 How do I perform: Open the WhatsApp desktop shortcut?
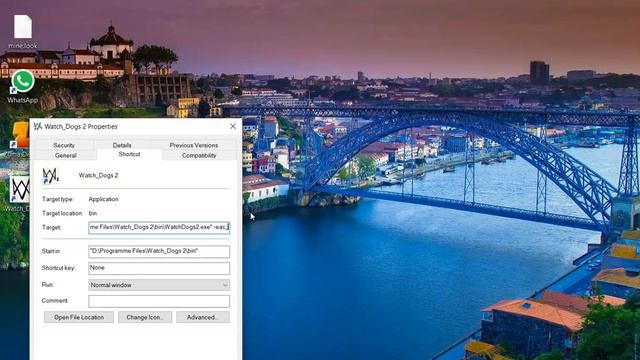click(x=22, y=86)
